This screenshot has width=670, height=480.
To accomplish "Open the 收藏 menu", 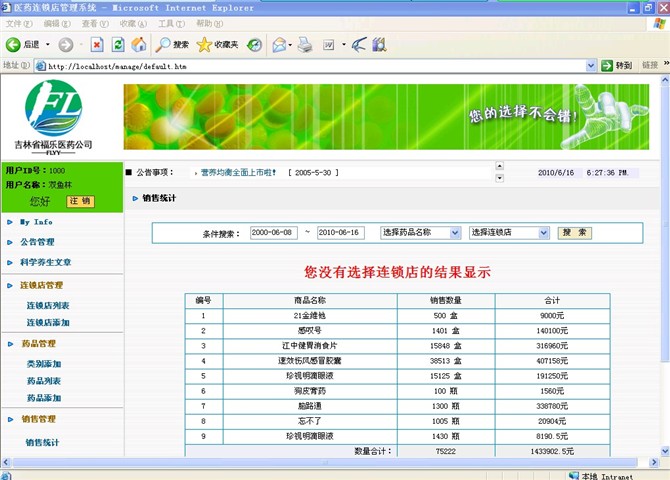I will (133, 24).
